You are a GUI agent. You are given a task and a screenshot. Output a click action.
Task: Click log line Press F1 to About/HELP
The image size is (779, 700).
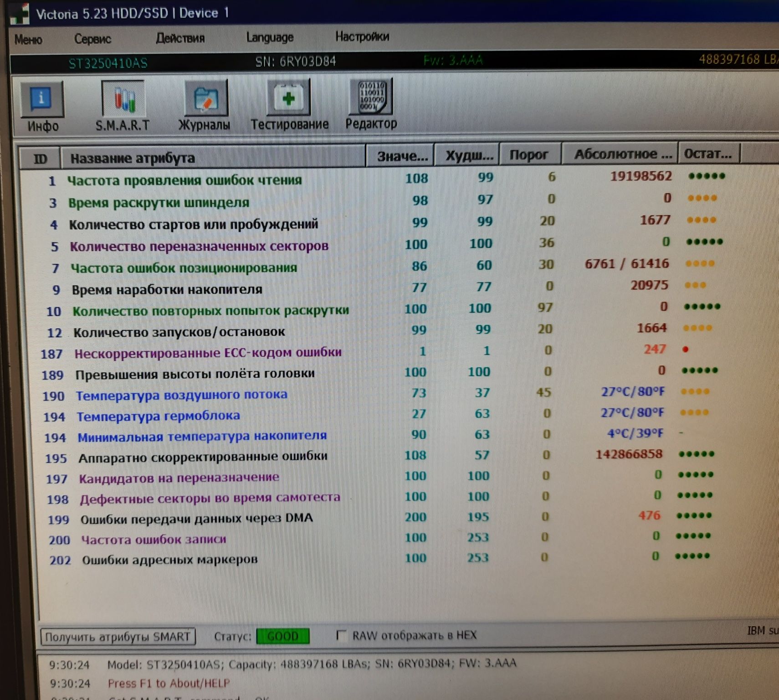click(169, 684)
